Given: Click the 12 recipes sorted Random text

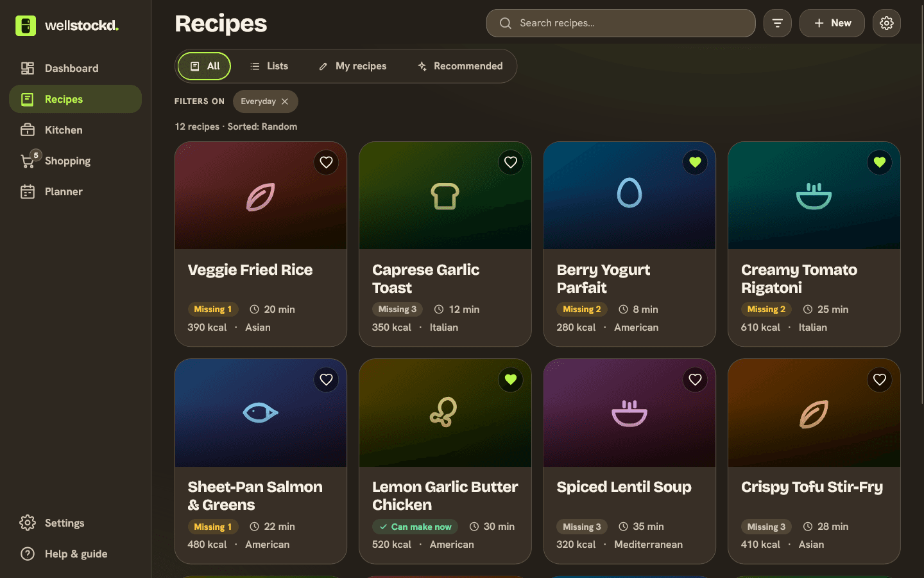Looking at the screenshot, I should point(236,127).
